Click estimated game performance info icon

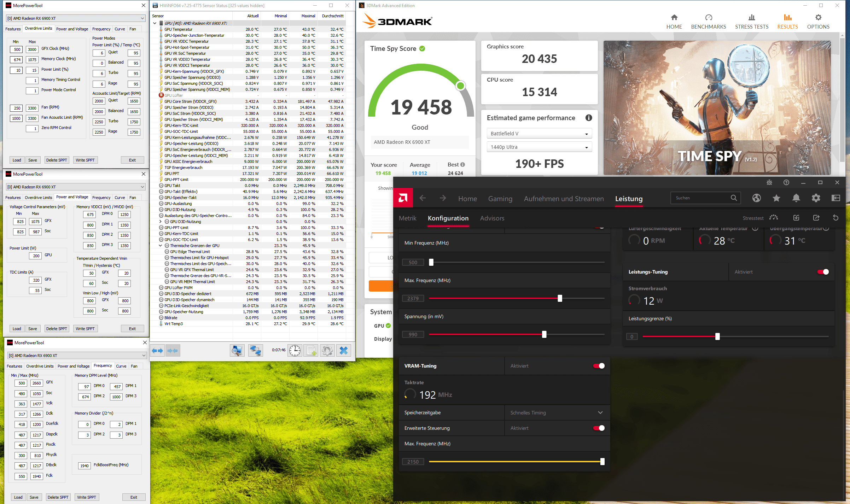tap(588, 118)
